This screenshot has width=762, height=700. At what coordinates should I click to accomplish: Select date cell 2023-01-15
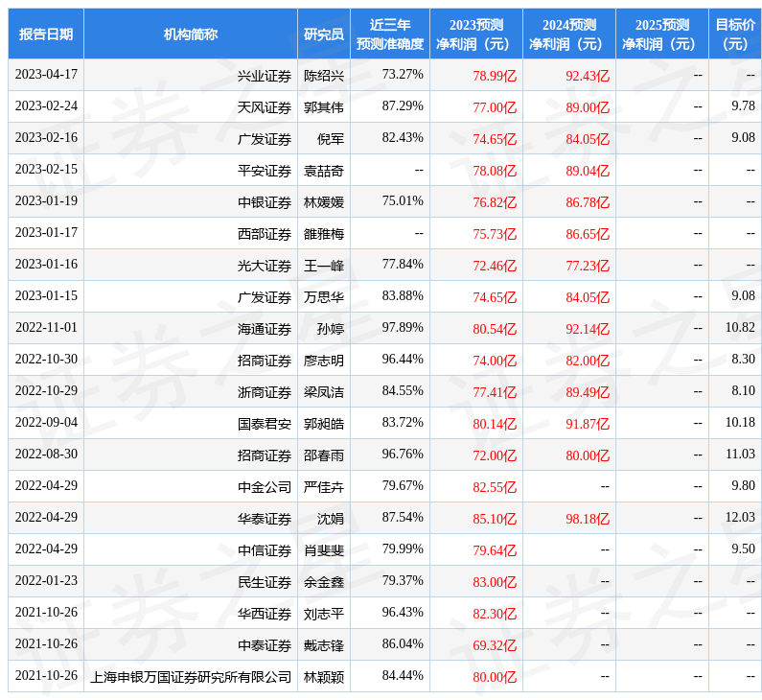point(46,295)
